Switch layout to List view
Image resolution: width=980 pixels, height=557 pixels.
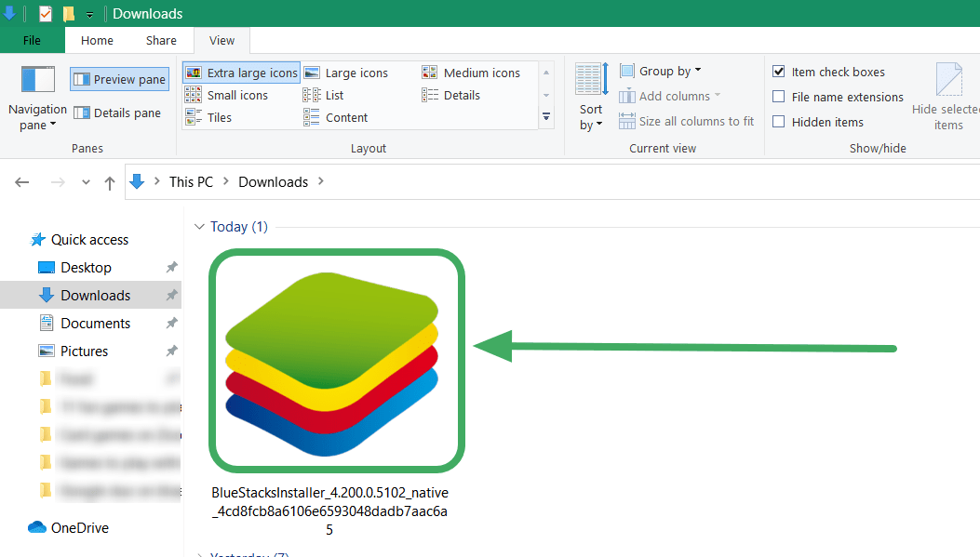point(324,95)
